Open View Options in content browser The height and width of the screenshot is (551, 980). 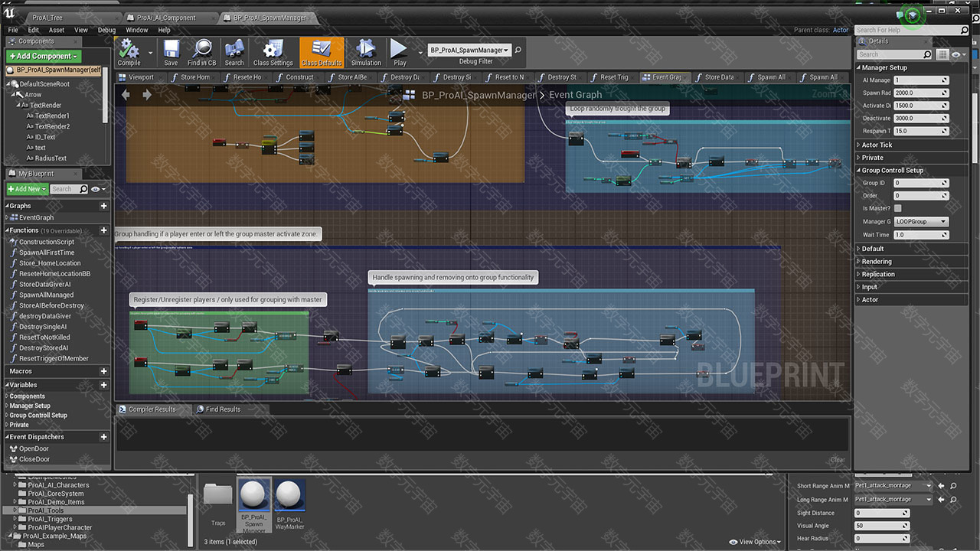click(754, 542)
